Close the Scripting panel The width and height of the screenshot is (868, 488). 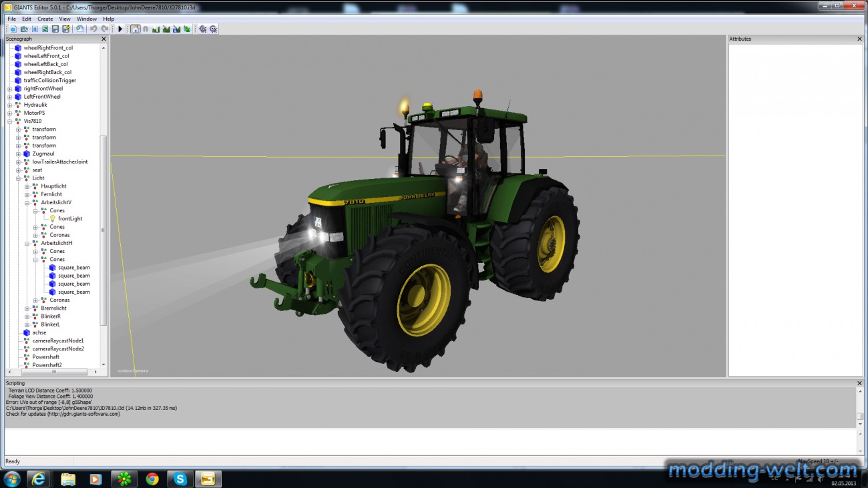pyautogui.click(x=859, y=383)
